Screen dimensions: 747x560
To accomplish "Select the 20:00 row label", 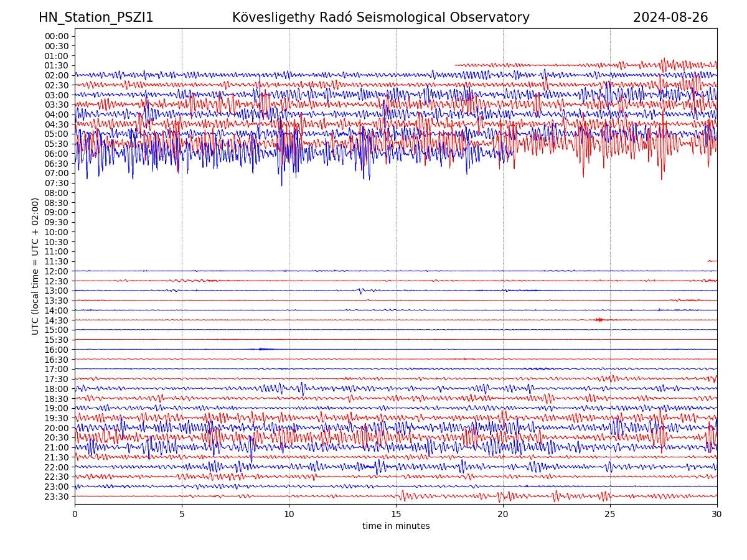I will click(x=56, y=428).
